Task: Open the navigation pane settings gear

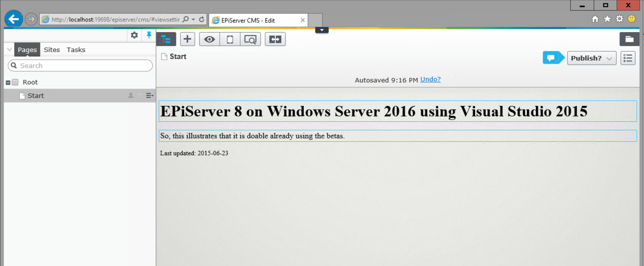Action: [134, 35]
